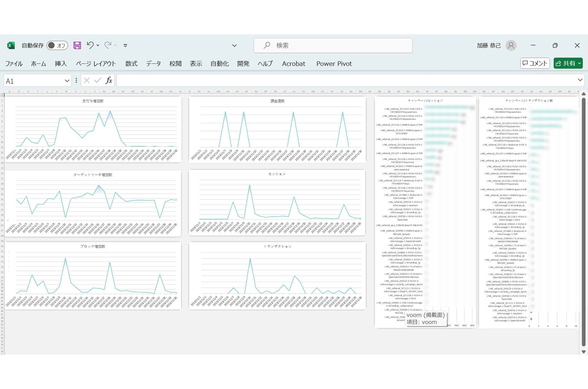Screen dimensions: 588x389
Task: Click the Redo arrow icon
Action: pos(108,45)
